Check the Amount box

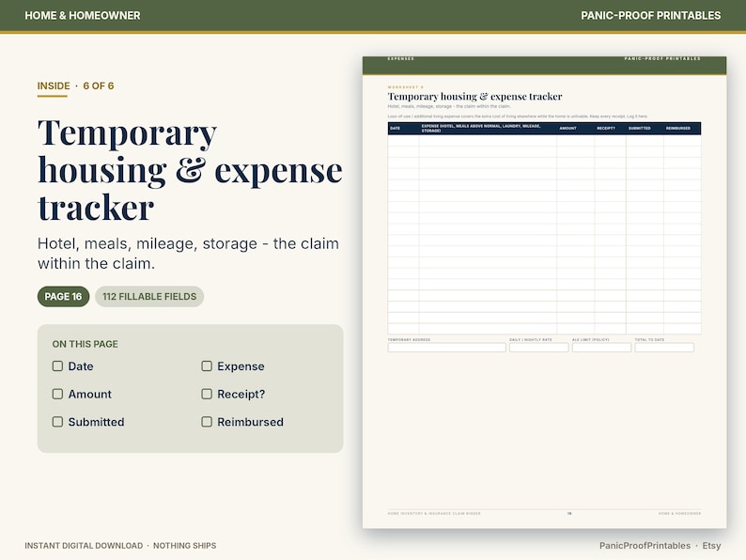pos(57,394)
